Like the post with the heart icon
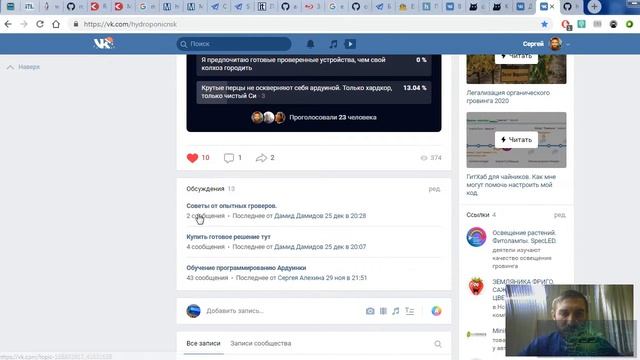 [192, 158]
